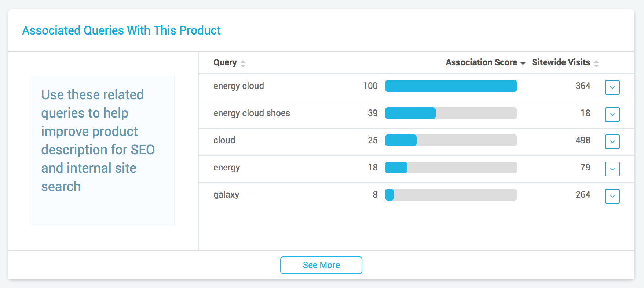Image resolution: width=644 pixels, height=288 pixels.
Task: Select the energy cloud shoes query
Action: pos(252,113)
